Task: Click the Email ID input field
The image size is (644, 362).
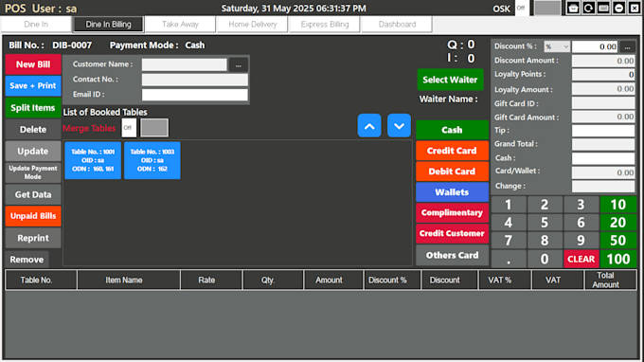Action: [195, 95]
